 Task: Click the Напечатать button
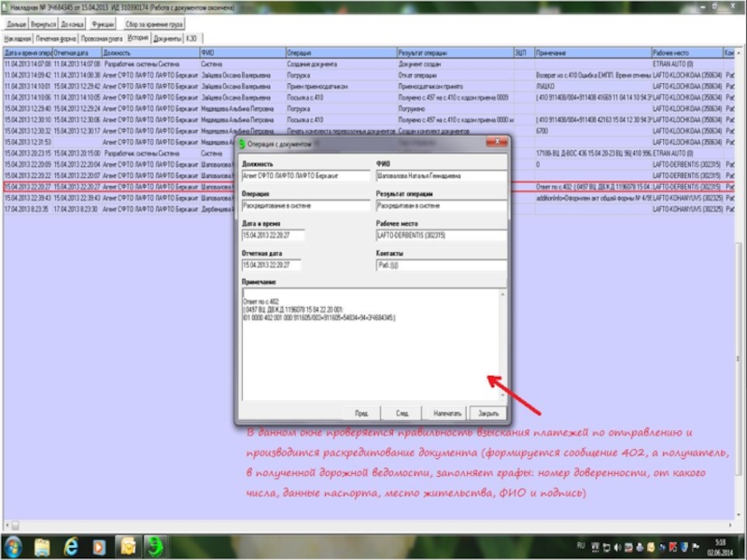click(447, 413)
